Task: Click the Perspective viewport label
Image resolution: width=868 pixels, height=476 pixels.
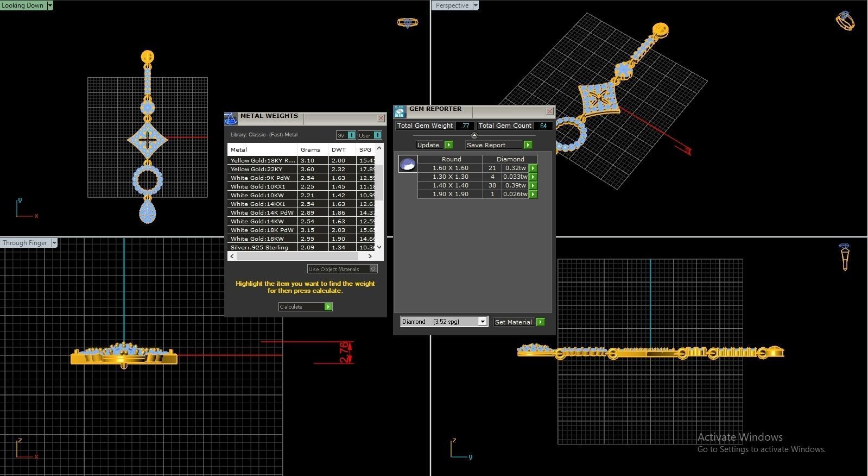Action: click(x=452, y=5)
